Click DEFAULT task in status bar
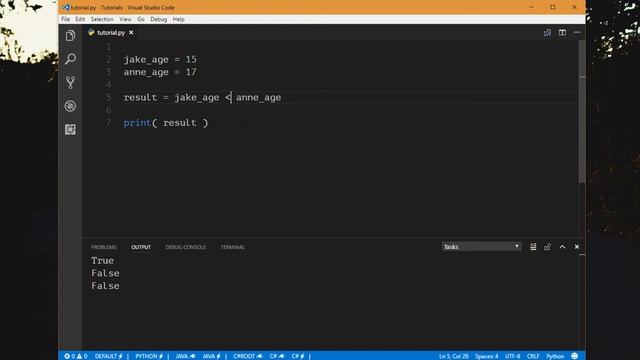This screenshot has height=360, width=640. coord(109,356)
